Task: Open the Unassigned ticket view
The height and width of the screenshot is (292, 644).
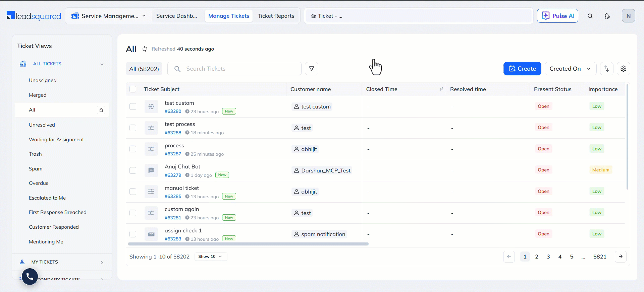Action: (x=43, y=80)
